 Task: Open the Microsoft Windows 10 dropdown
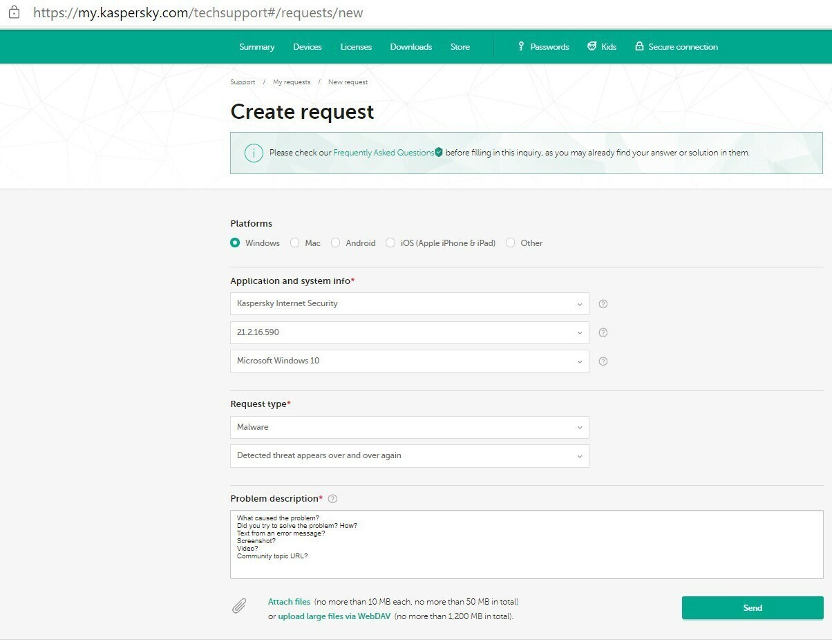click(410, 361)
